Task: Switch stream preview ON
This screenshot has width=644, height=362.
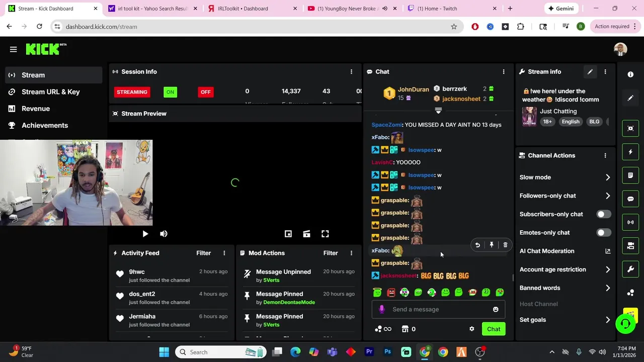Action: point(170,92)
